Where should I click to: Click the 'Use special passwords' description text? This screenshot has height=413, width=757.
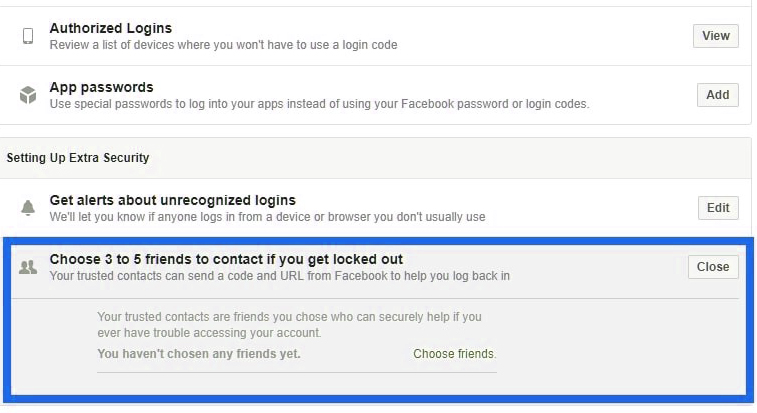pos(319,104)
